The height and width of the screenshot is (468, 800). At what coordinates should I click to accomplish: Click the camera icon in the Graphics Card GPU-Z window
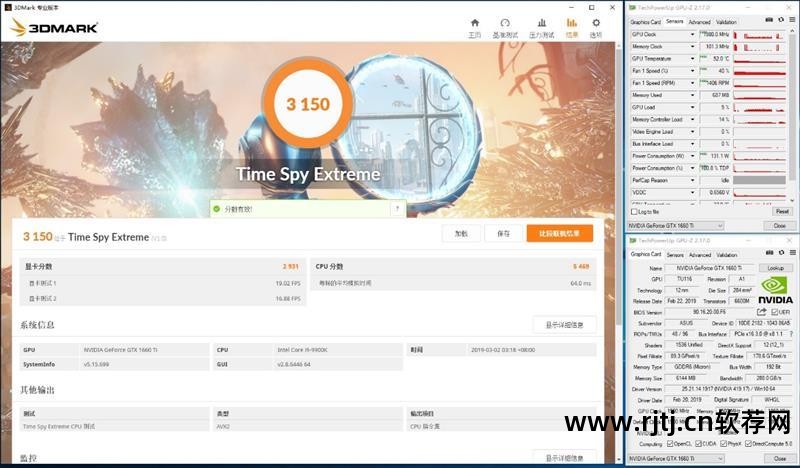coord(769,252)
